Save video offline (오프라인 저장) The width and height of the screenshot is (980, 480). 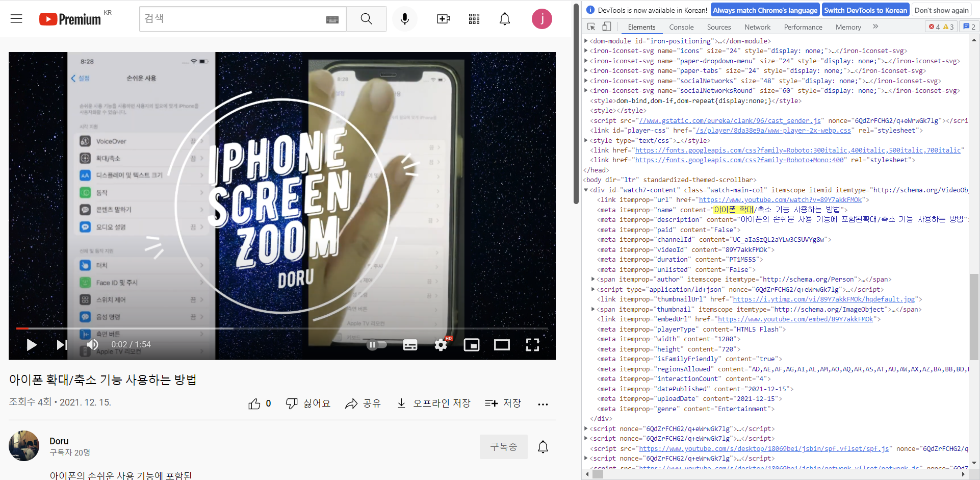[x=433, y=403]
